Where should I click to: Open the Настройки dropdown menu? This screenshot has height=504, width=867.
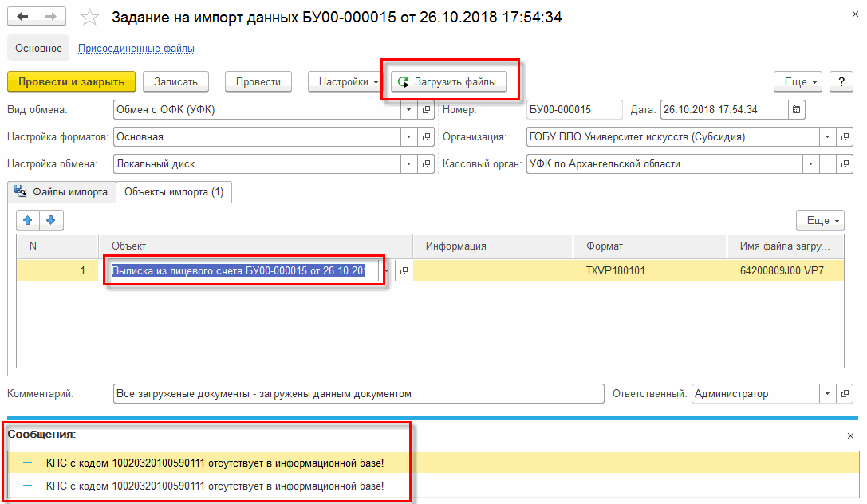coord(345,82)
